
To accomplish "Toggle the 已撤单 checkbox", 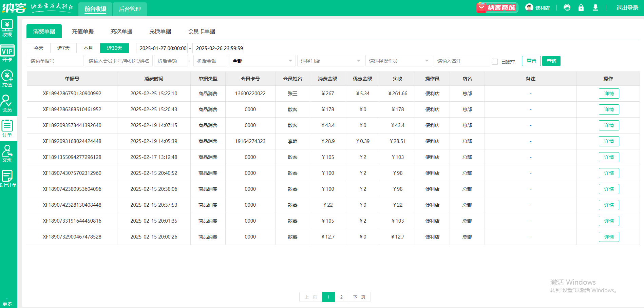I will [495, 61].
